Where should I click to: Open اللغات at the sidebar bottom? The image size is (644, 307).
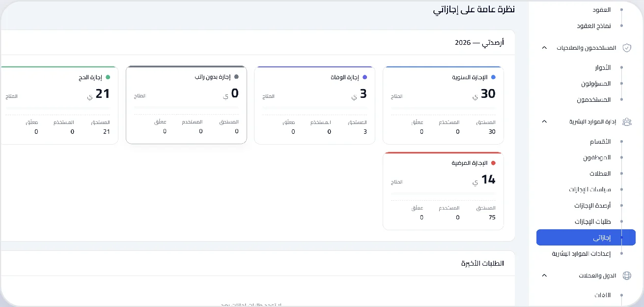[x=603, y=295]
